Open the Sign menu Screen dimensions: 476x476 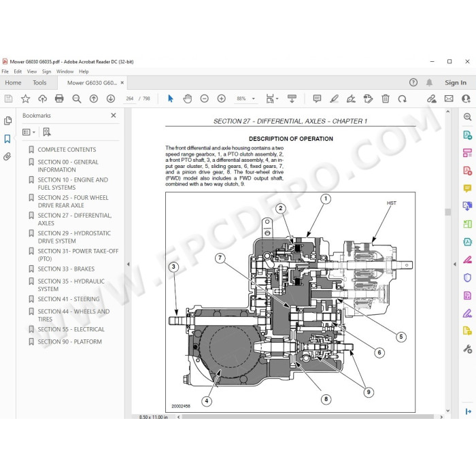click(46, 71)
